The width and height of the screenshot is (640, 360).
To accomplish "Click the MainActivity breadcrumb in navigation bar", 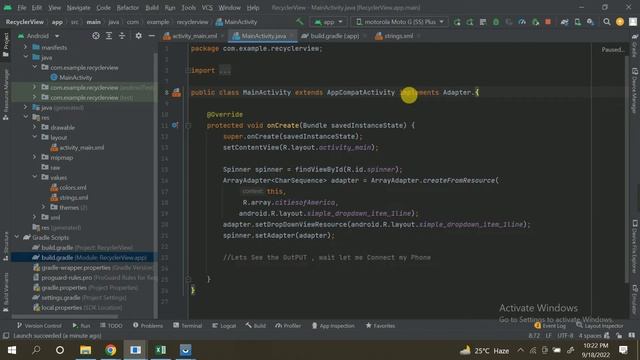I will [237, 22].
